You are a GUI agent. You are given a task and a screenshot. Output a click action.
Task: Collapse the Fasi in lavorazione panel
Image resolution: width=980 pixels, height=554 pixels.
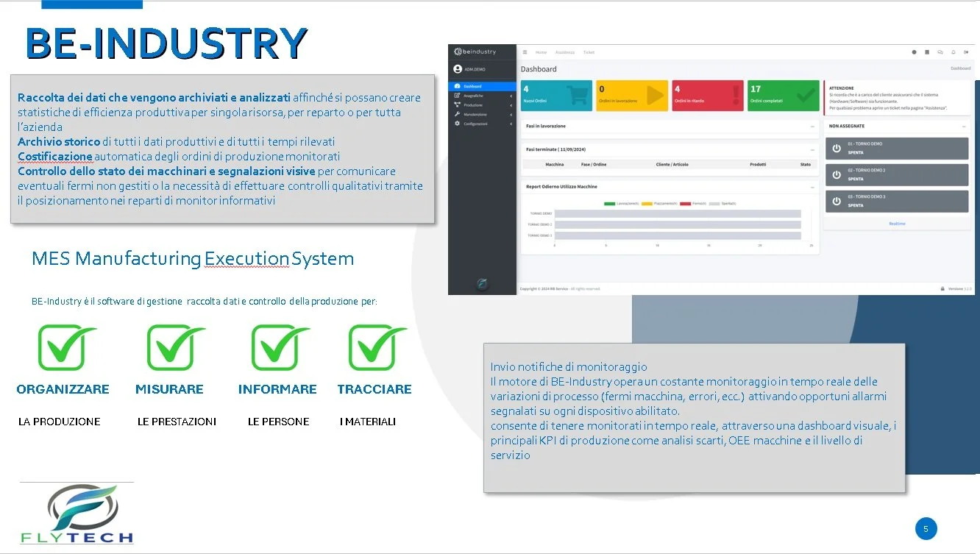[812, 127]
